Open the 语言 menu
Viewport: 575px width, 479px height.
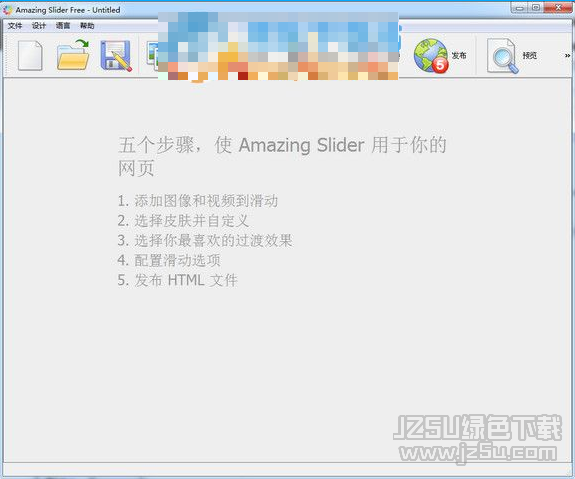click(x=63, y=25)
